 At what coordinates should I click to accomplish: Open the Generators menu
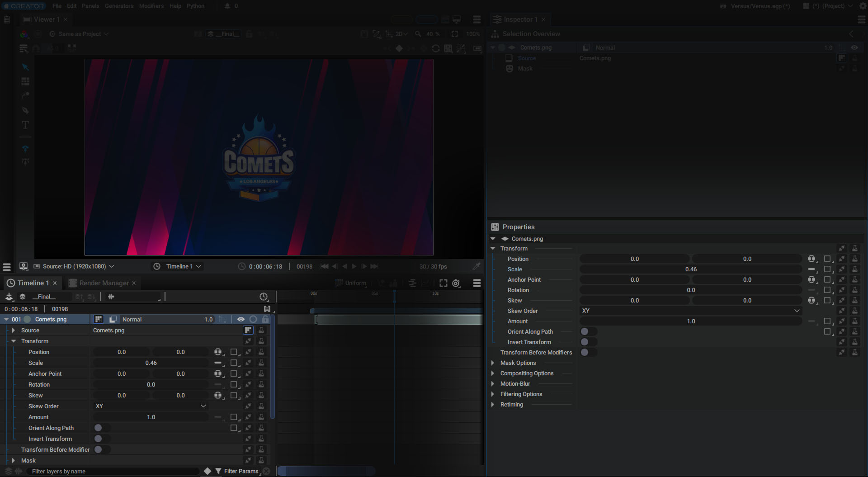[119, 6]
